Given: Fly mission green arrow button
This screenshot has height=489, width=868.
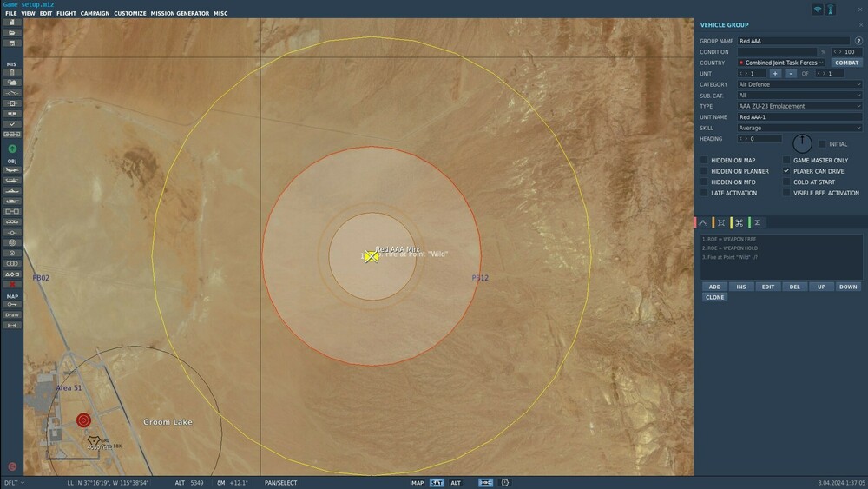Looking at the screenshot, I should (12, 149).
